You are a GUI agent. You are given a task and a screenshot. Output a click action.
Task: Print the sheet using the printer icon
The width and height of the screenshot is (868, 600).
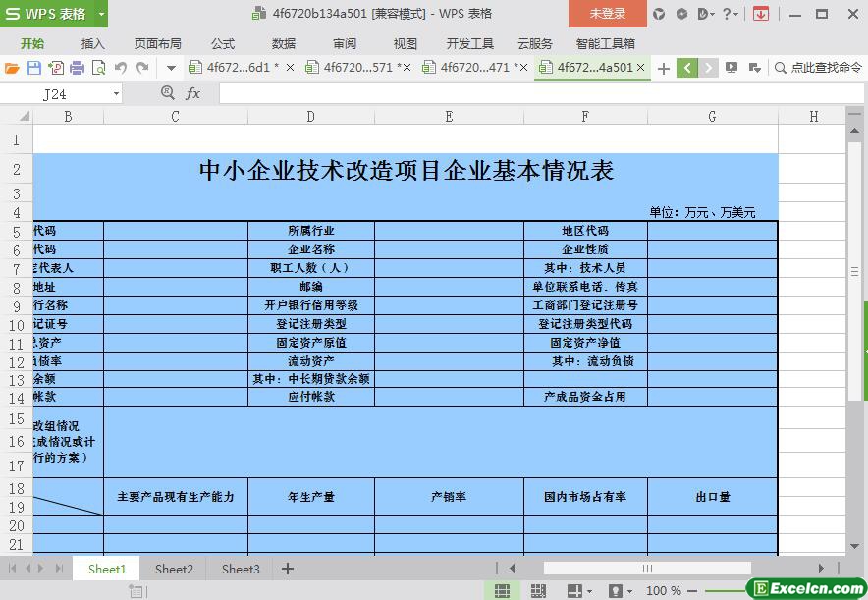77,68
